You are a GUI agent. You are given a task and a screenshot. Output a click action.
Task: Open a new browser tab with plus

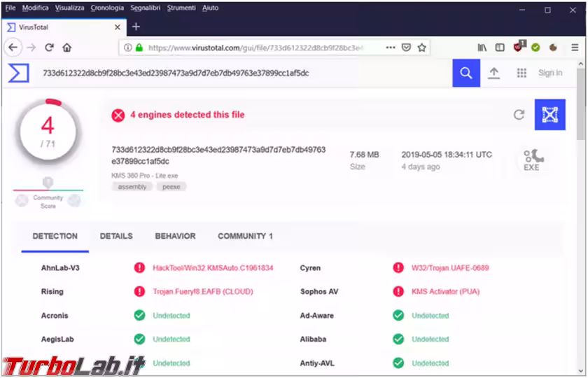click(x=136, y=27)
